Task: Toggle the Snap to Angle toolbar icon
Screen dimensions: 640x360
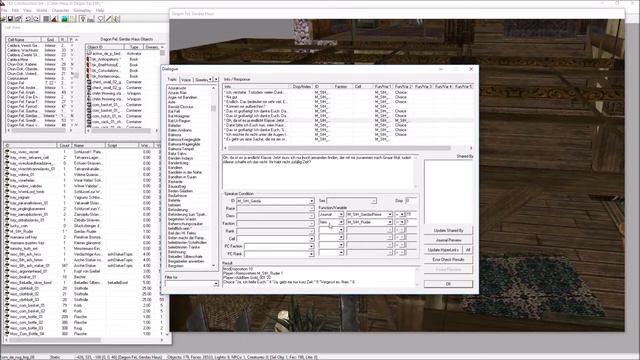Action: point(54,19)
